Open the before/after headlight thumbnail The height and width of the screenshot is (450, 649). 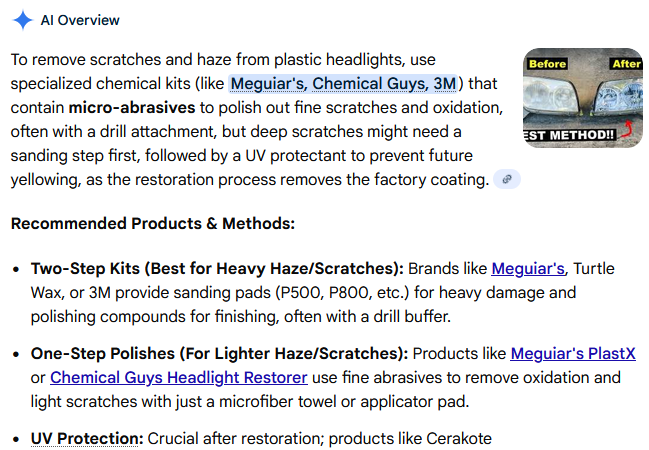point(582,98)
